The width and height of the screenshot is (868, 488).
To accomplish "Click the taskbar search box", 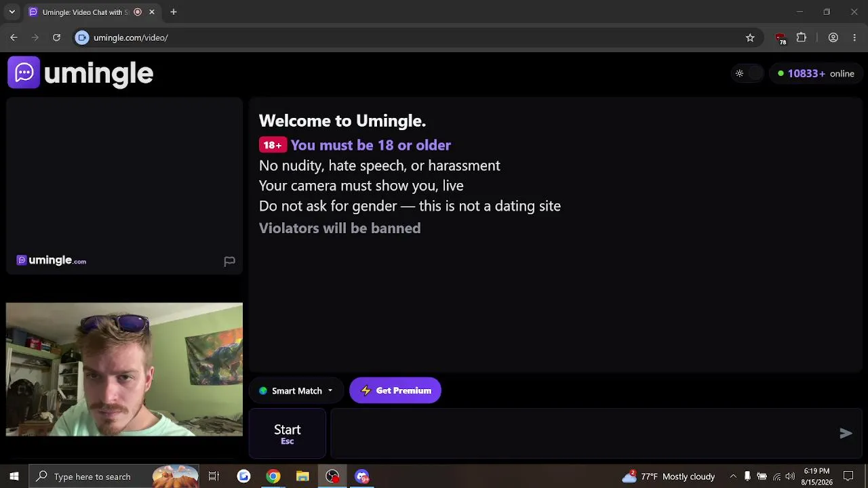I will coord(114,476).
